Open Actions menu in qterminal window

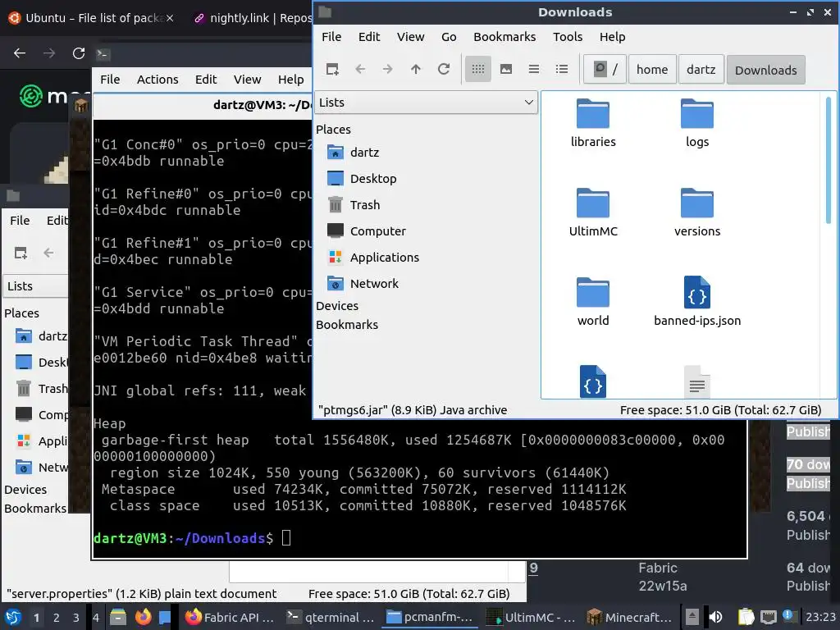click(x=157, y=80)
